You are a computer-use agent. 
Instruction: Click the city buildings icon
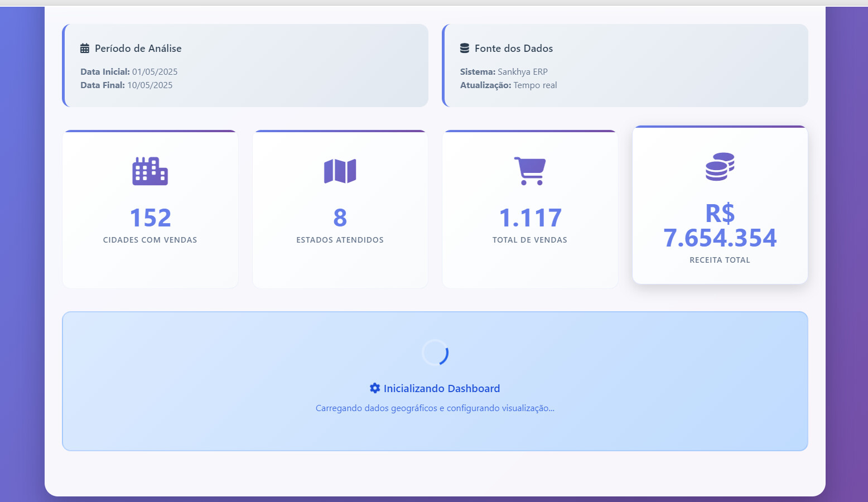(150, 171)
